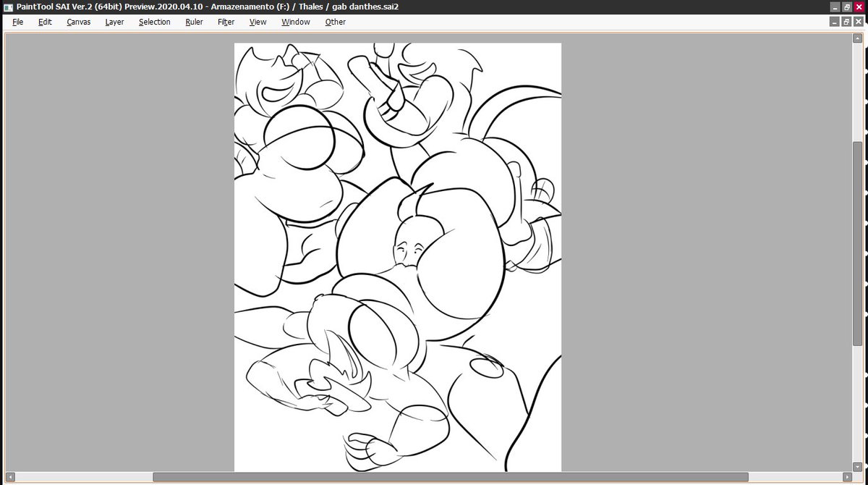Click the line art drawing canvas

click(x=398, y=257)
